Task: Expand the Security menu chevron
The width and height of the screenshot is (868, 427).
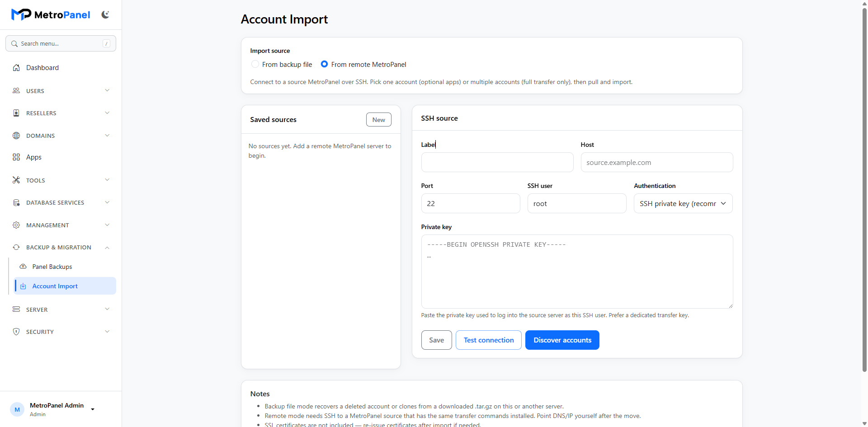Action: [107, 332]
